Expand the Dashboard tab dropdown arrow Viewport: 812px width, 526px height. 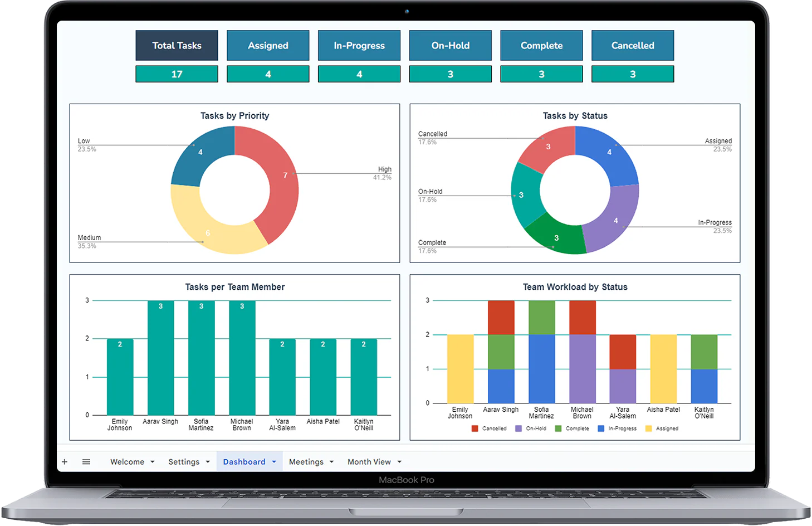click(x=274, y=462)
